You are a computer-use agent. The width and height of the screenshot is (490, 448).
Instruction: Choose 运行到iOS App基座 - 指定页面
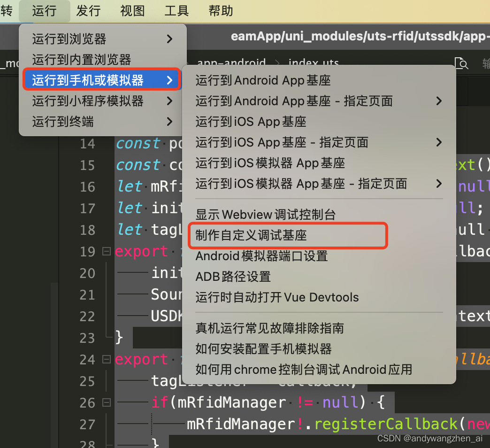[x=319, y=142]
